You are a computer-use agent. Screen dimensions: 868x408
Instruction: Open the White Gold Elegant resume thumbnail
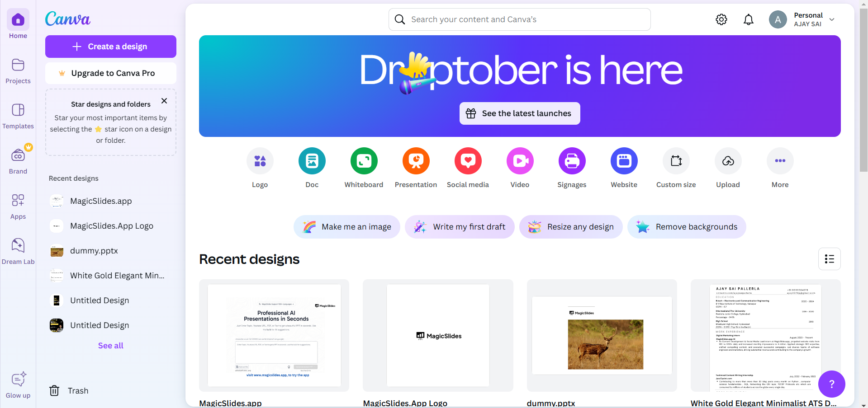(766, 335)
